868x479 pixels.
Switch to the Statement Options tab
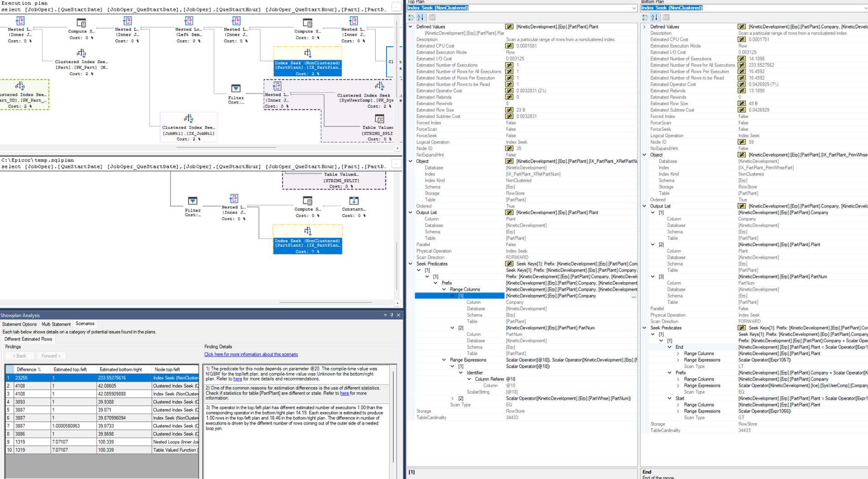[x=19, y=324]
